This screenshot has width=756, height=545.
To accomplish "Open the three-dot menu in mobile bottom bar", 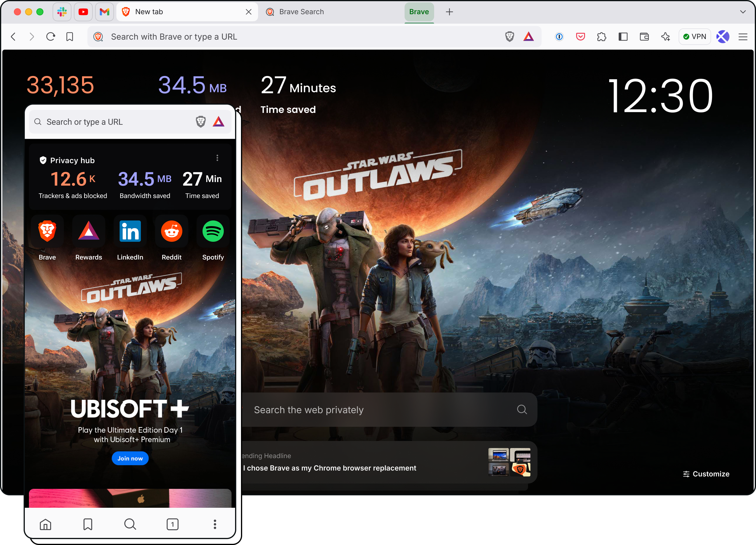I will 215,524.
